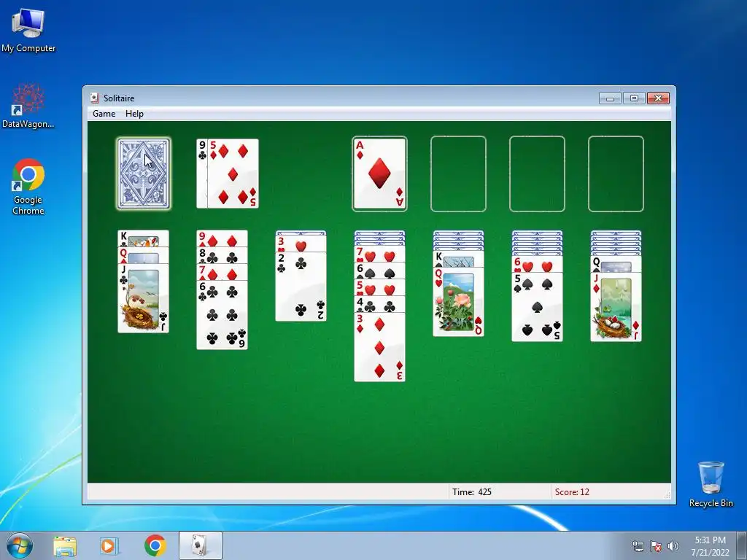Select the 5 of diamonds in waste pile
Viewport: 747px width, 560px height.
tap(233, 174)
